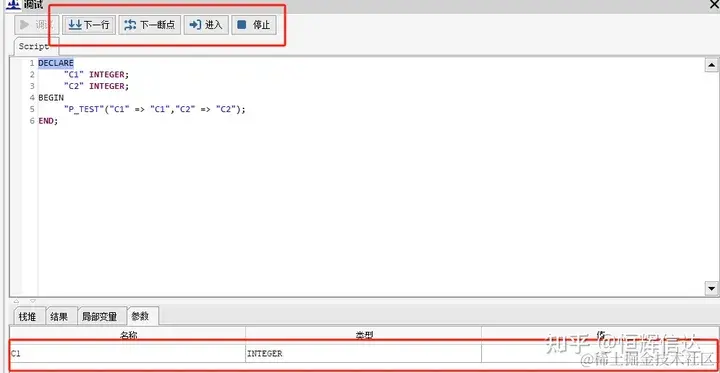This screenshot has height=373, width=720.
Task: Switch to the 栈堆 tab
Action: [x=28, y=316]
